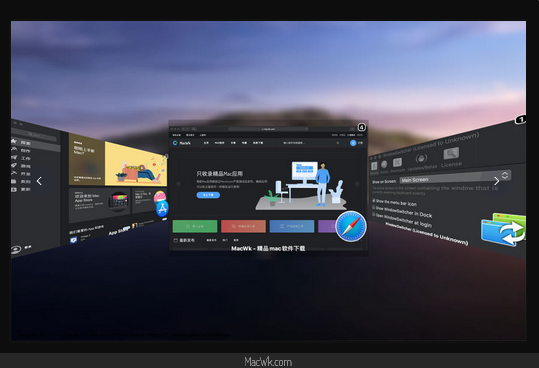The height and width of the screenshot is (368, 539).
Task: Click the blue App Store app icon
Action: [162, 208]
